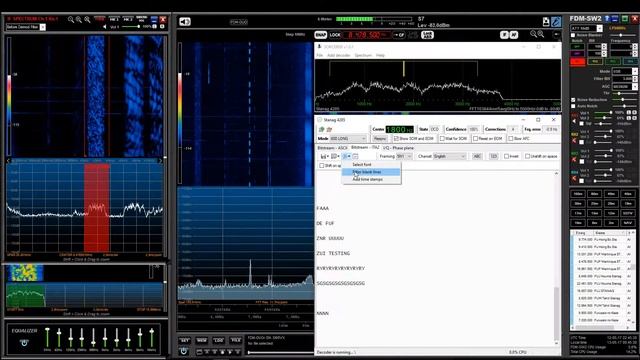
Task: Open the Help menu in Sorcerer
Action: click(380, 55)
